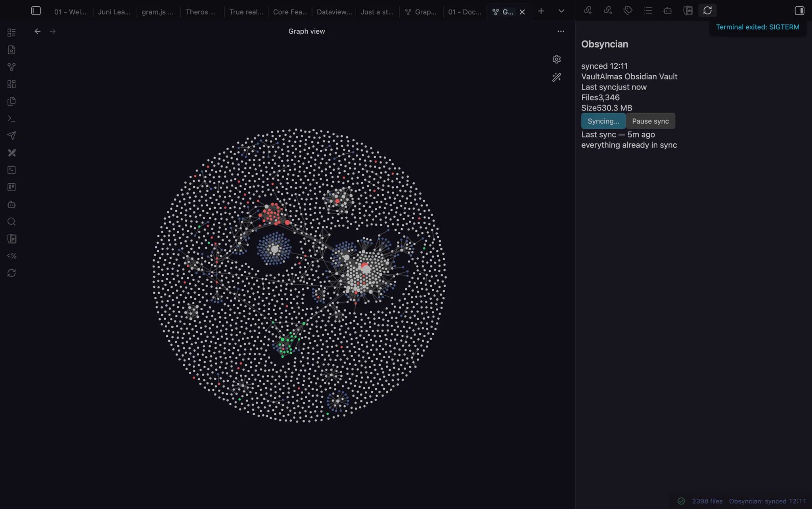The height and width of the screenshot is (509, 812).
Task: Open the terminal icon in the left ribbon
Action: coord(11,170)
